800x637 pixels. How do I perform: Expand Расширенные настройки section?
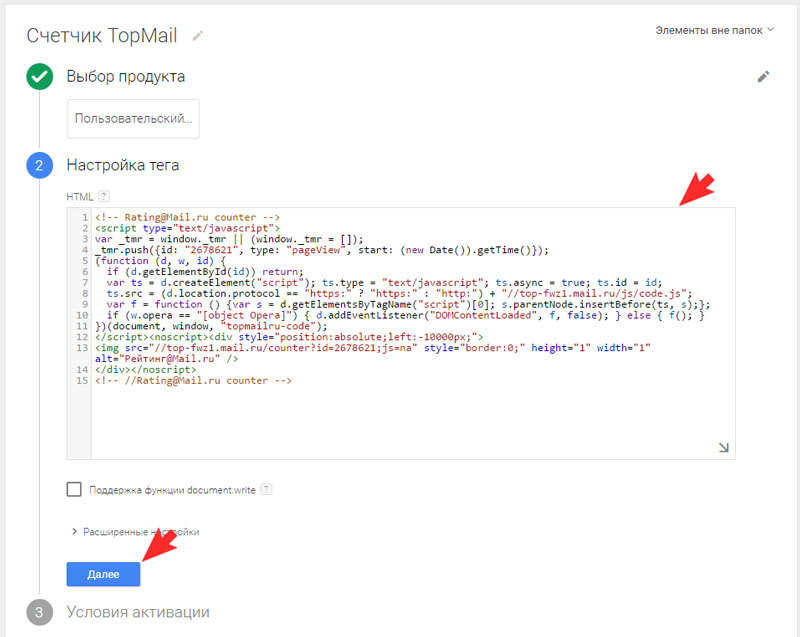tap(135, 531)
